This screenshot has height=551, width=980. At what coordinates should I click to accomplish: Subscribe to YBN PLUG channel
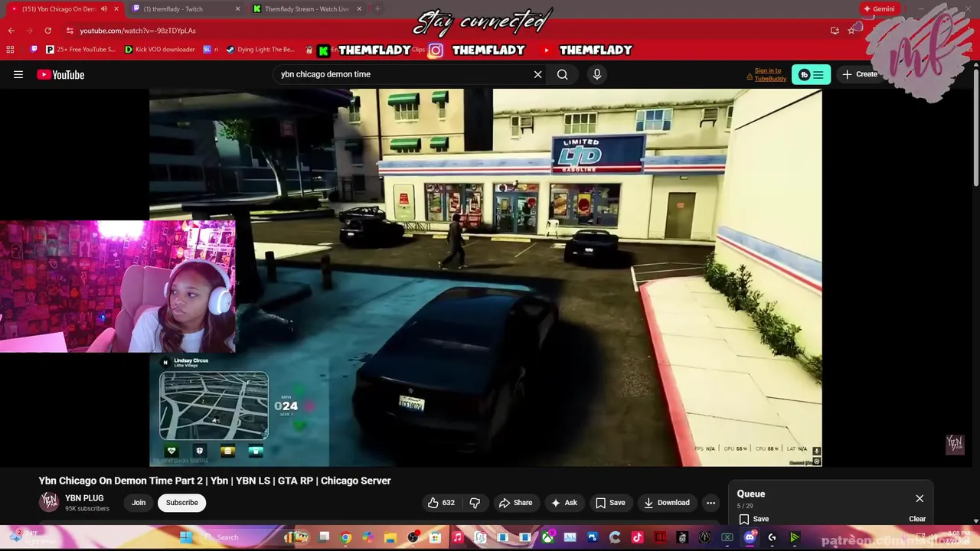pyautogui.click(x=182, y=503)
